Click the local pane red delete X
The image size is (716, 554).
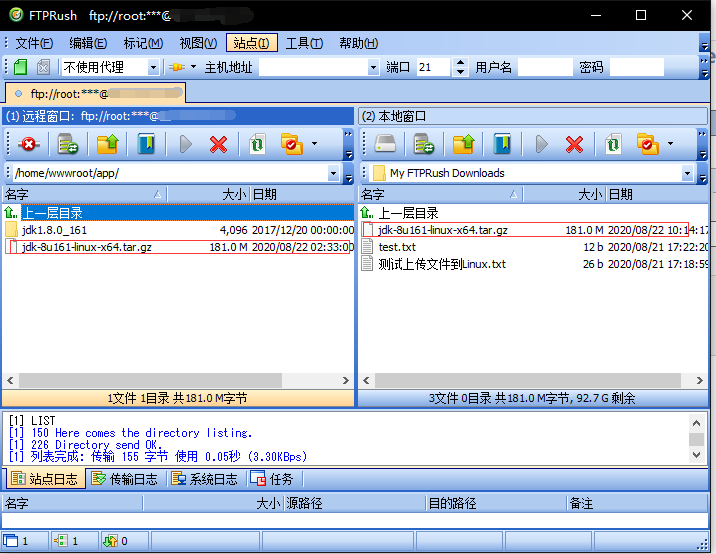574,144
